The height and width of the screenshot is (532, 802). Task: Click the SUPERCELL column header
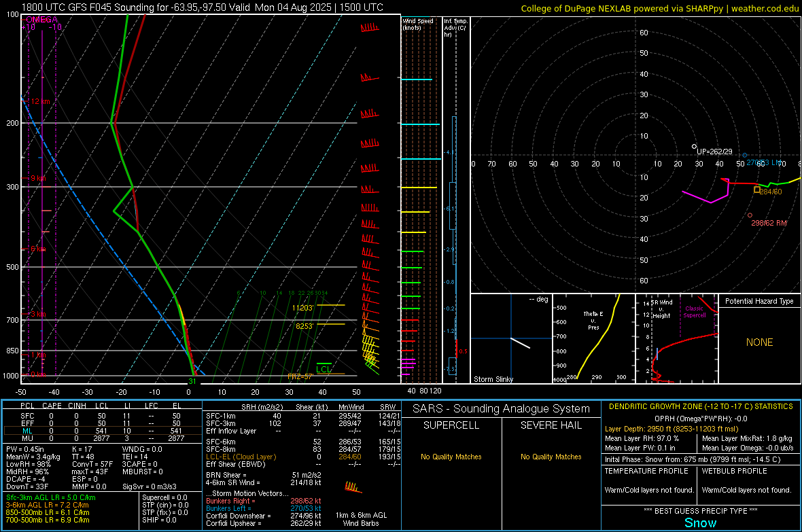click(x=451, y=425)
